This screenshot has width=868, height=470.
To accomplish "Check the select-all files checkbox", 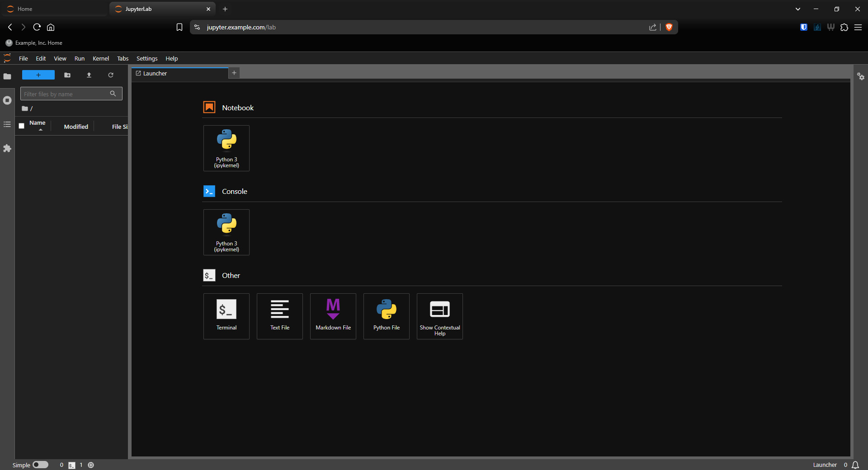I will click(22, 126).
